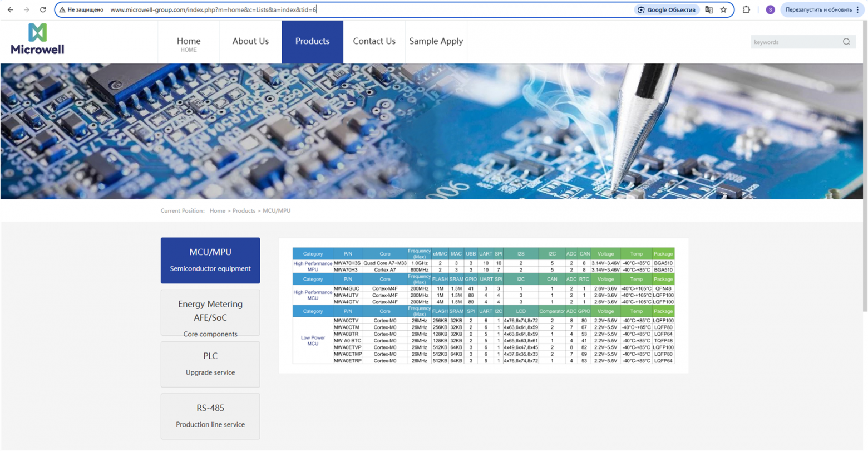Screen dimensions: 868x451
Task: Open the Sample Apply page
Action: click(x=436, y=41)
